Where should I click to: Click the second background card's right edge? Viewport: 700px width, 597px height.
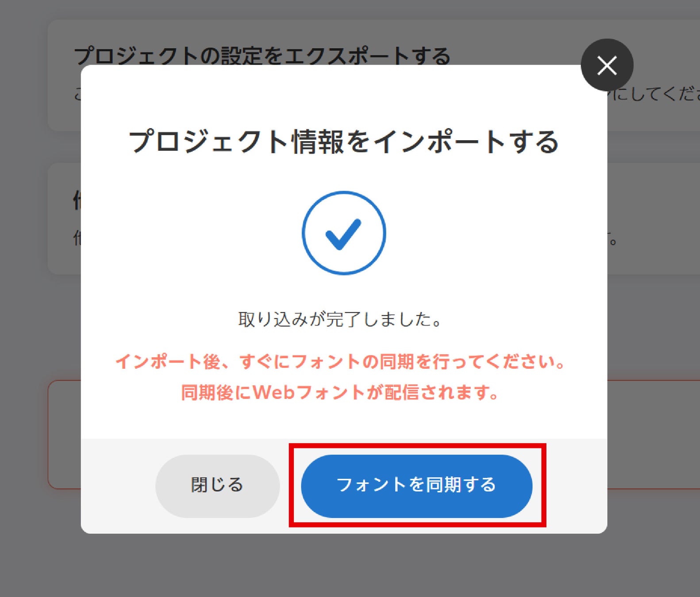(x=653, y=218)
